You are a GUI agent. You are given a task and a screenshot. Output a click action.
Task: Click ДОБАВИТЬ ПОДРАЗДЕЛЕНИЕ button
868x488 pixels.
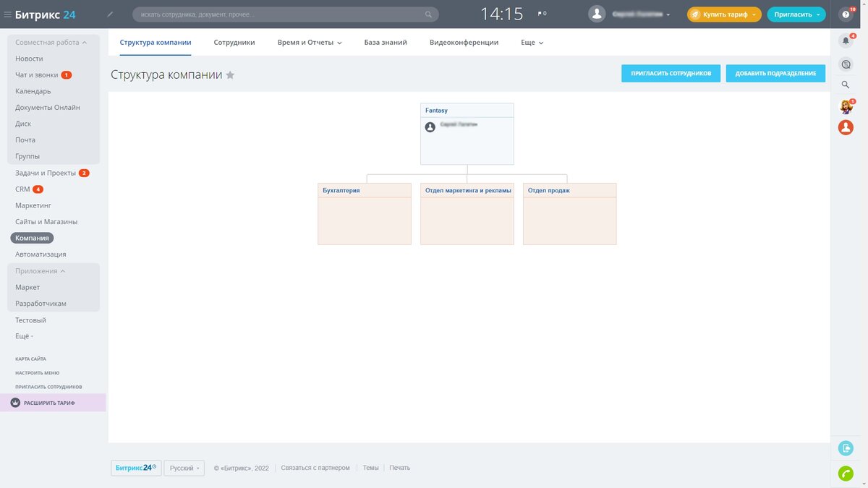(x=775, y=73)
